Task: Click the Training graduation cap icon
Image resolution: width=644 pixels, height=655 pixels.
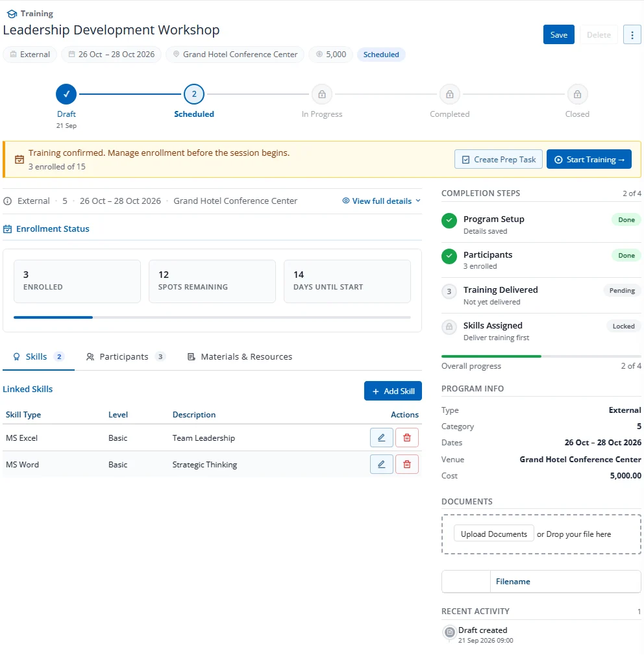Action: pos(12,14)
